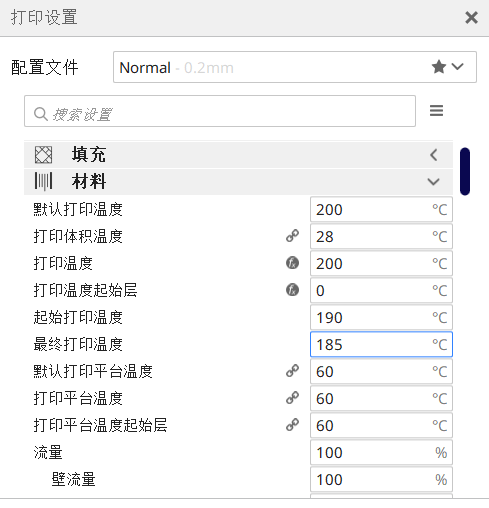Image resolution: width=489 pixels, height=508 pixels.
Task: Edit the 打印温度起始层 value 0
Action: [381, 290]
